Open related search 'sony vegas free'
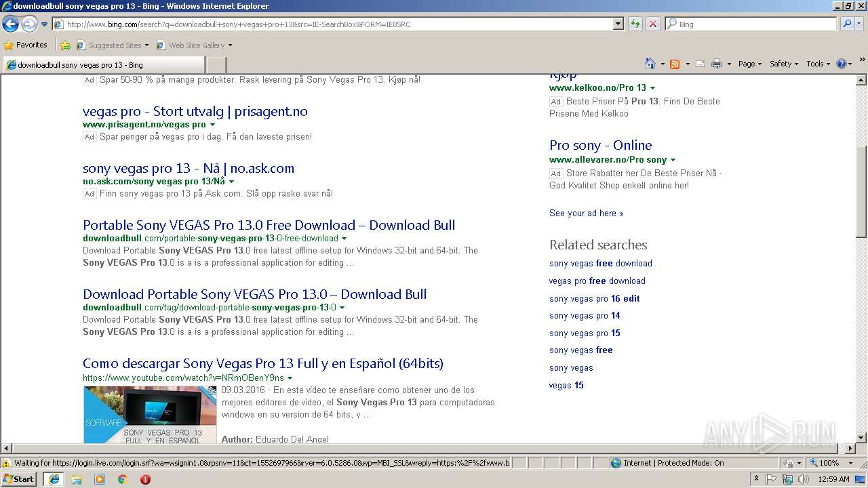Image resolution: width=868 pixels, height=488 pixels. 581,350
